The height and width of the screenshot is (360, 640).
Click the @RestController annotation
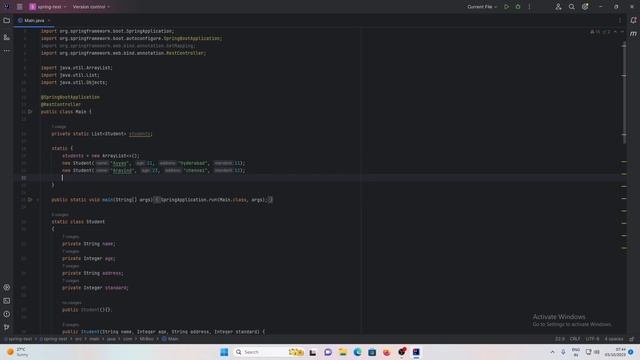click(x=61, y=104)
